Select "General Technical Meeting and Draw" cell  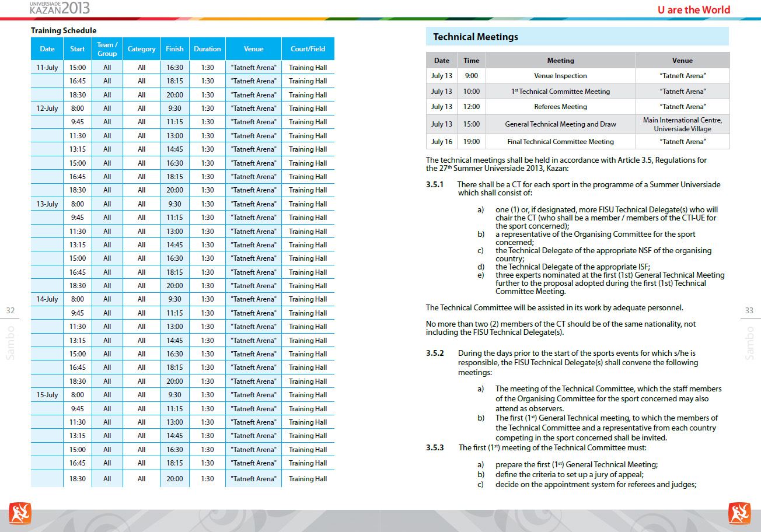coord(561,124)
